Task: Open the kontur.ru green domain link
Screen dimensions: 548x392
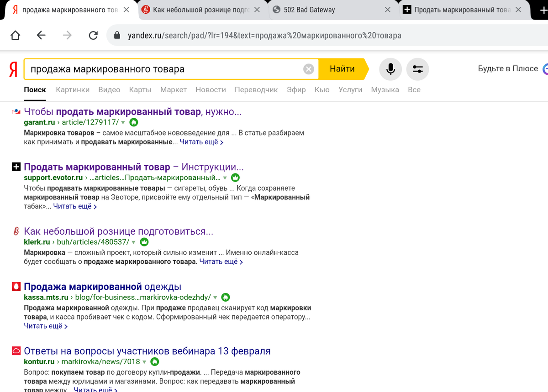Action: [x=39, y=362]
